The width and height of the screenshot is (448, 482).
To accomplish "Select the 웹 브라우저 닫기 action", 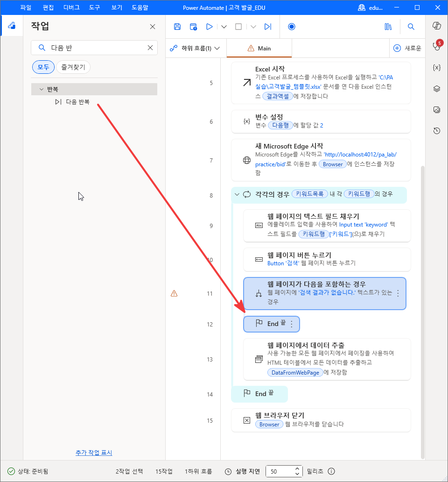I will [321, 420].
